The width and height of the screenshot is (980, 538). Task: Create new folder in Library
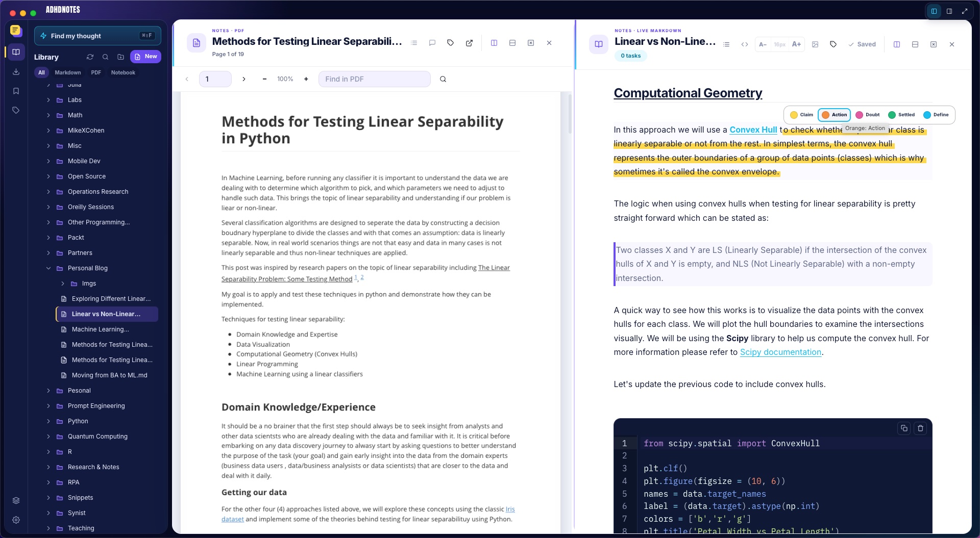click(x=120, y=57)
